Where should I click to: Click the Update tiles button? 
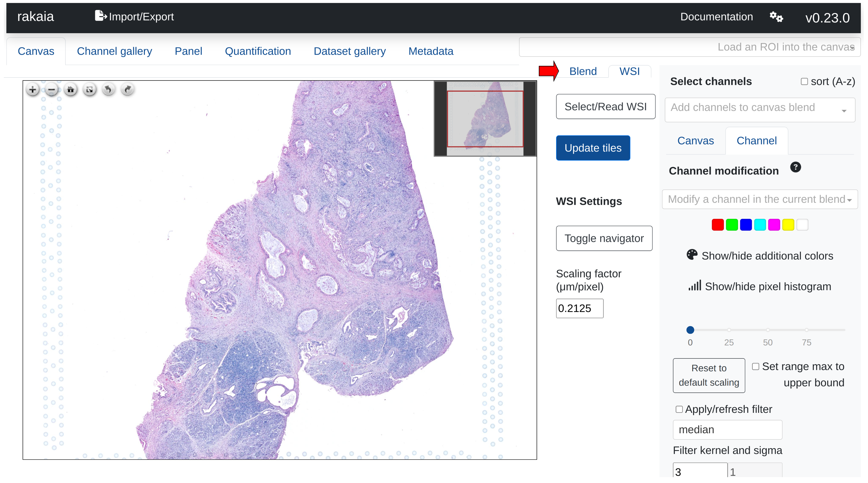click(593, 148)
